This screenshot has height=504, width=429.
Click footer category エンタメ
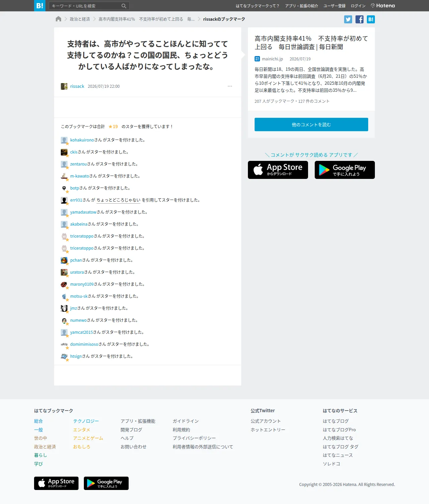tap(82, 430)
